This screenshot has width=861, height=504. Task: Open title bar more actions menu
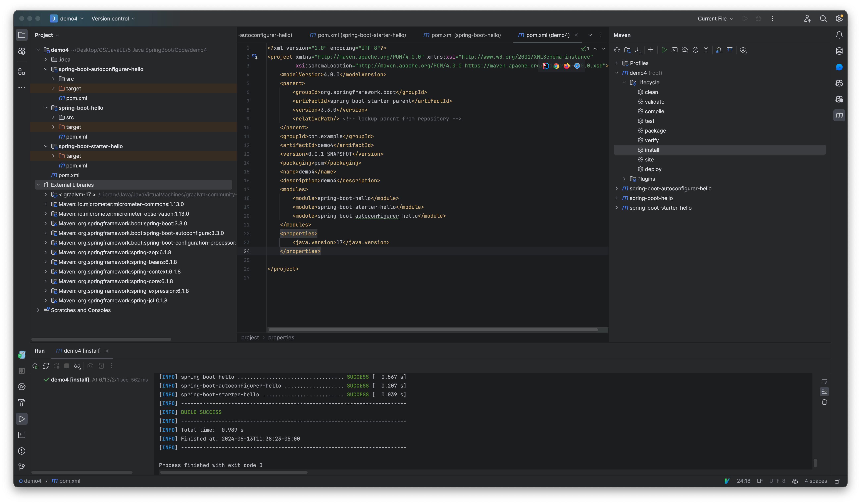click(x=772, y=19)
